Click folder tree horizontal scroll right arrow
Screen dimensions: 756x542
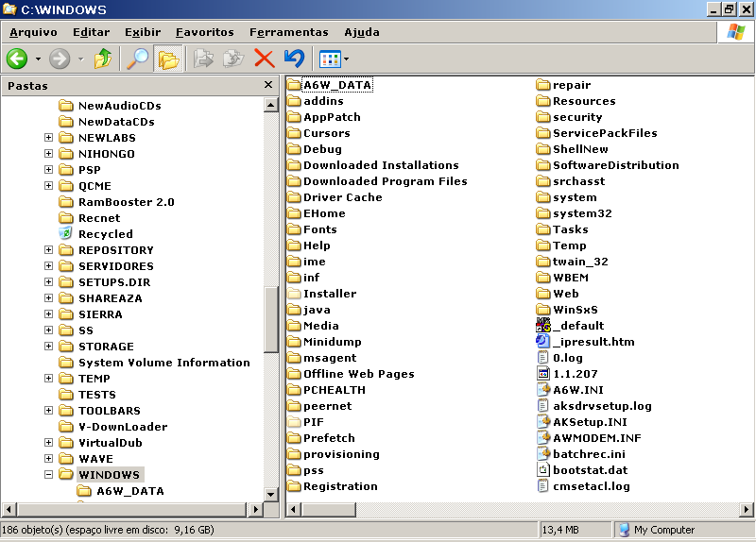click(255, 509)
